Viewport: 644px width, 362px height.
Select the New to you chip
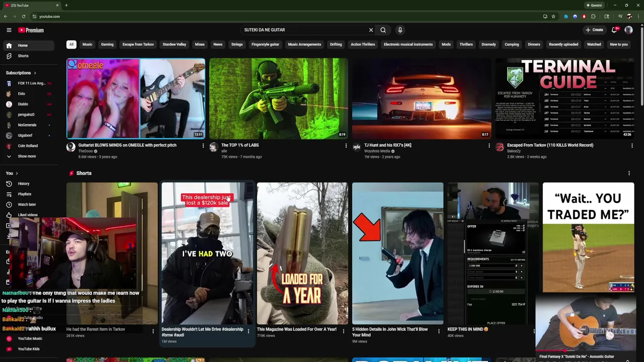click(x=619, y=44)
